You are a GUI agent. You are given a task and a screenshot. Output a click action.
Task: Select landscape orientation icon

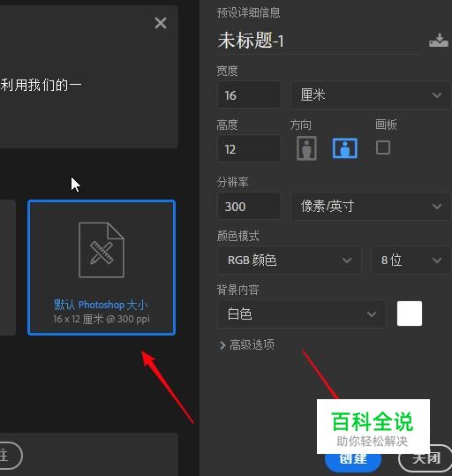pos(345,148)
